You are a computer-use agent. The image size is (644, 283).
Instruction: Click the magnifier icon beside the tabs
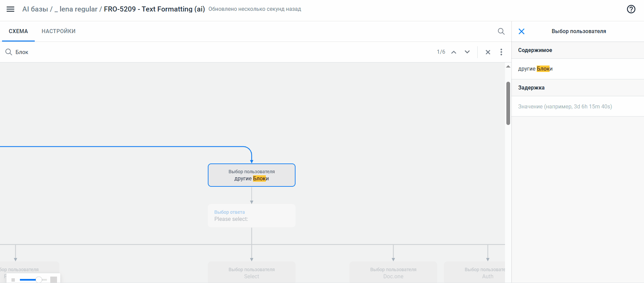pyautogui.click(x=501, y=31)
